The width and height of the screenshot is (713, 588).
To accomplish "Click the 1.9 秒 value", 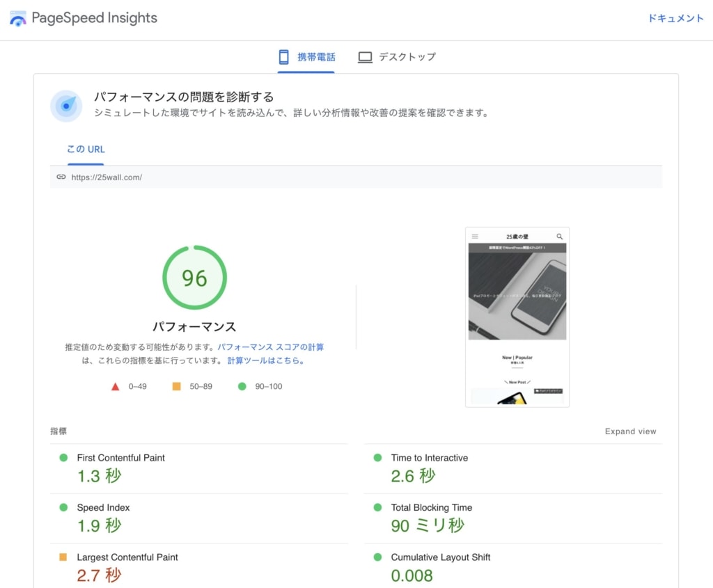I will coord(99,526).
